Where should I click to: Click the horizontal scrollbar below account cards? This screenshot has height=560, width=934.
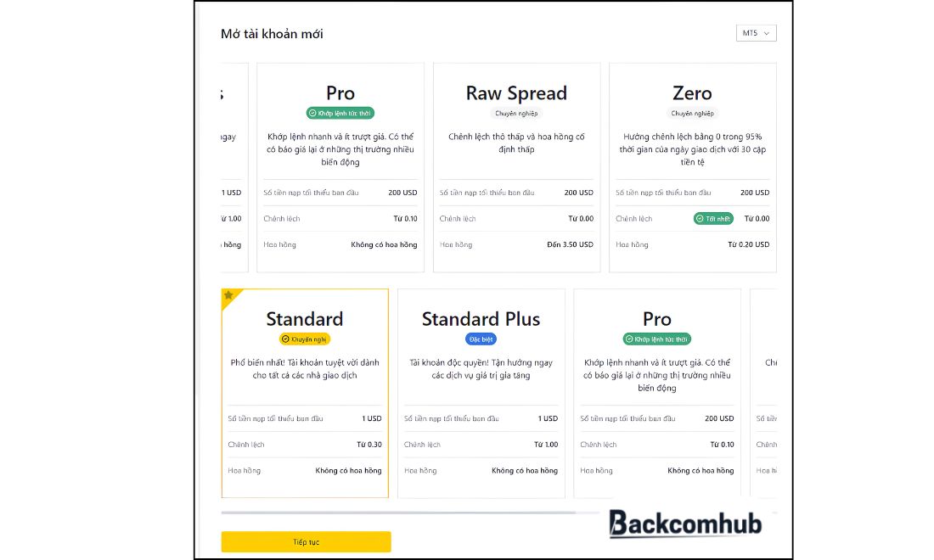click(398, 512)
